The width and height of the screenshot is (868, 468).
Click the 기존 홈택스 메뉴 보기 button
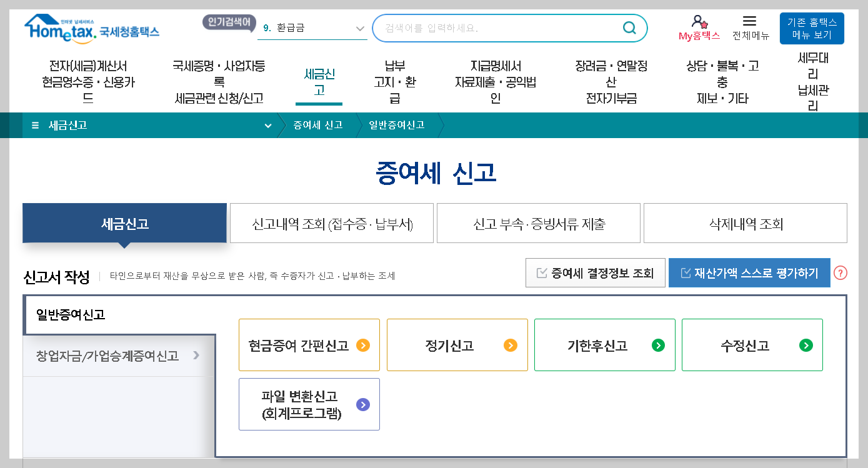coord(811,27)
